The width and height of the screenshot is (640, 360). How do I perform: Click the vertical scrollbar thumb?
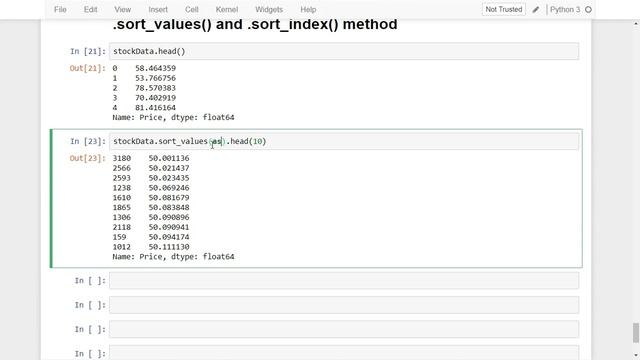coord(636,333)
